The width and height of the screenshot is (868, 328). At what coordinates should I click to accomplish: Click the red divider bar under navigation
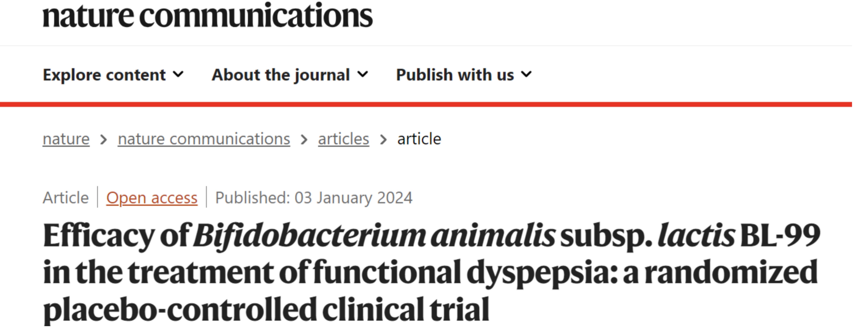(426, 104)
